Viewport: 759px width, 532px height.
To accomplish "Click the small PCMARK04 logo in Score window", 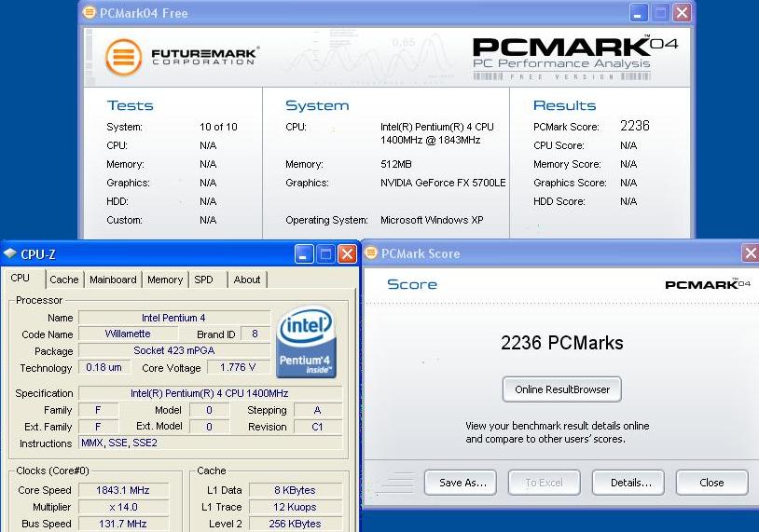I will coord(708,284).
